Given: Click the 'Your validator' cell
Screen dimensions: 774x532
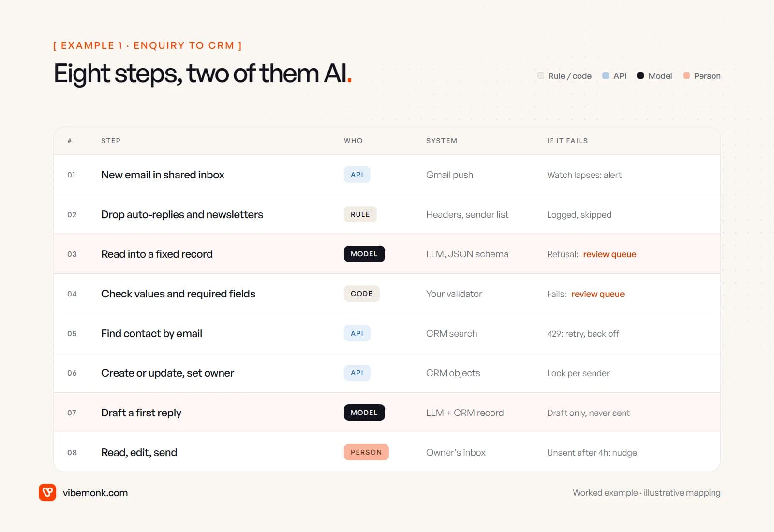Looking at the screenshot, I should (x=454, y=294).
